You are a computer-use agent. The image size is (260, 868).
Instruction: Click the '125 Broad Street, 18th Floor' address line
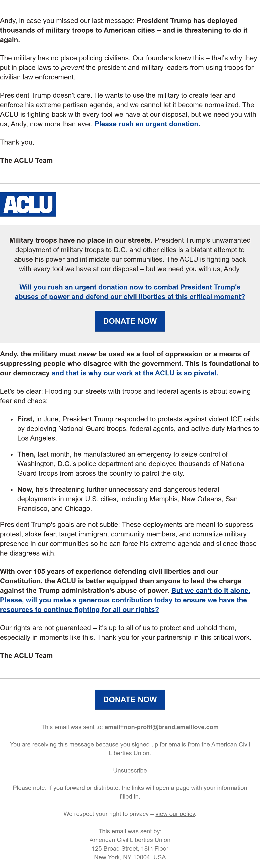click(130, 848)
